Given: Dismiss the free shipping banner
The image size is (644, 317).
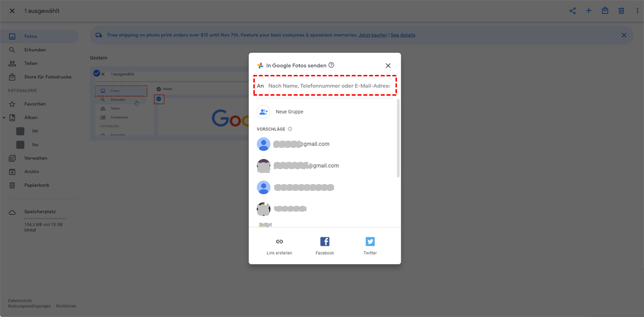Looking at the screenshot, I should [624, 35].
